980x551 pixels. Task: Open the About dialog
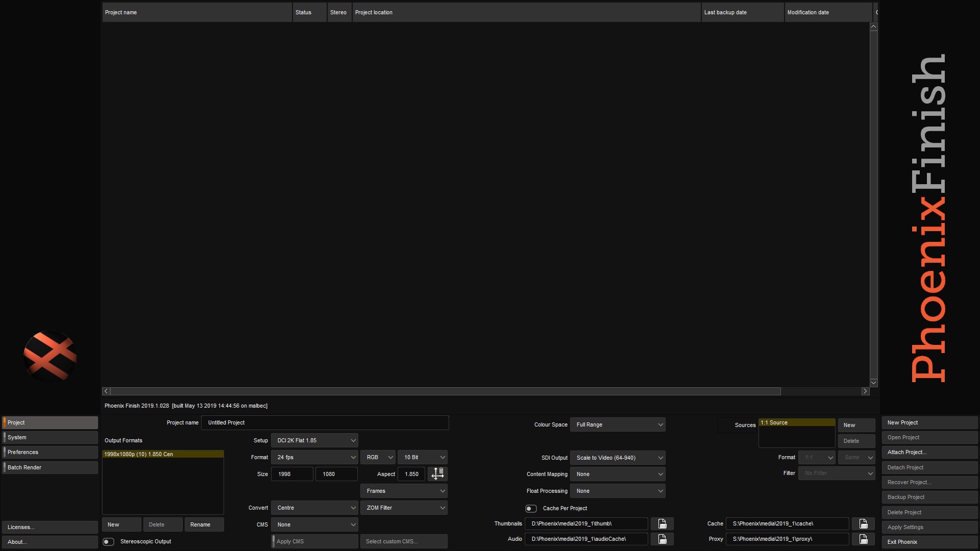point(50,542)
